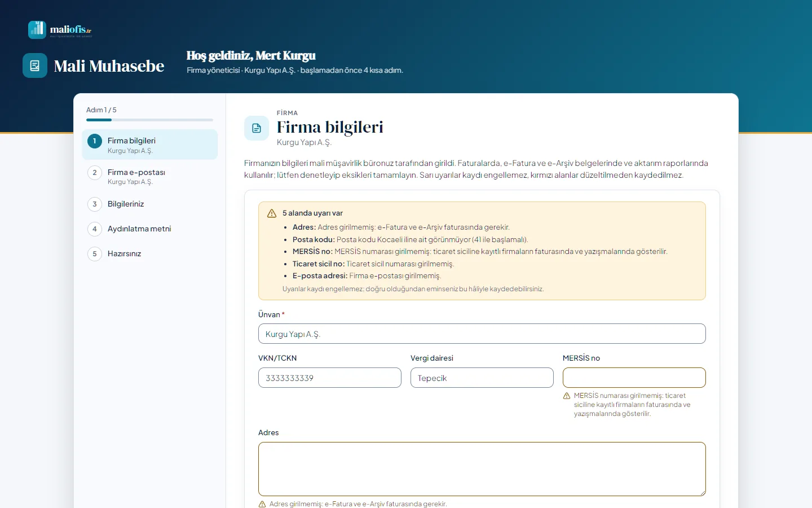Click the 'Hoş geldiniz, Mert Kurgu' heading
Image resolution: width=812 pixels, height=508 pixels.
tap(251, 55)
